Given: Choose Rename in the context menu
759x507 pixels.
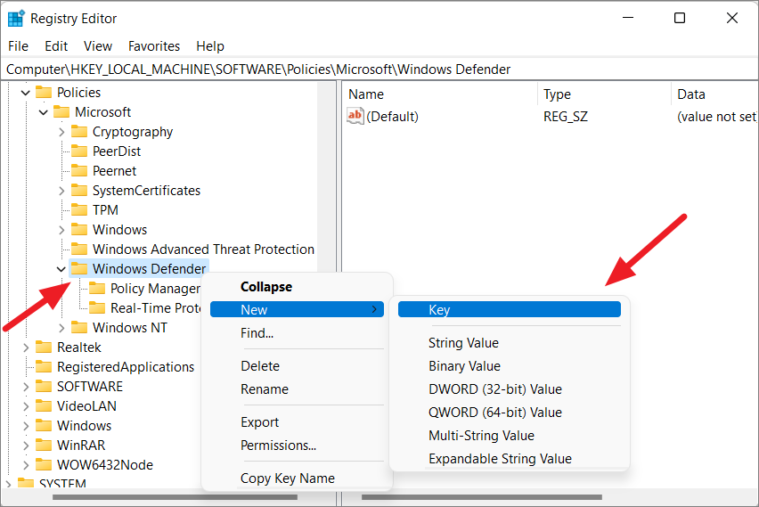Looking at the screenshot, I should tap(297, 389).
